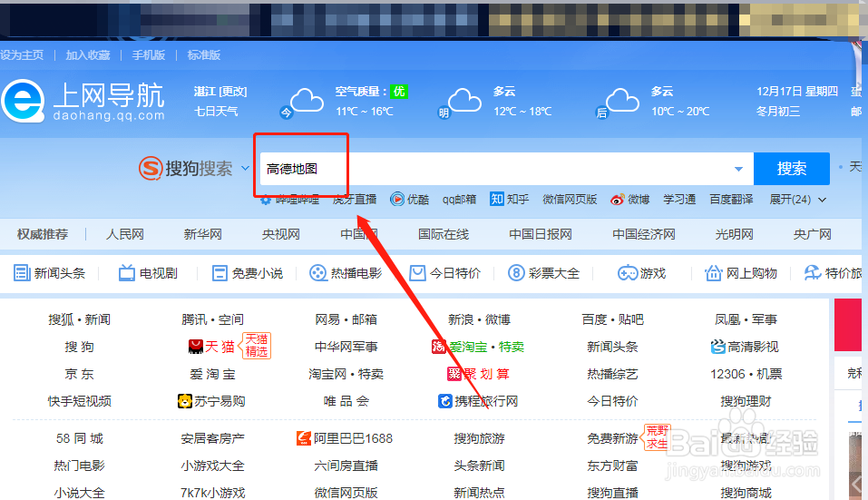Click [更改] to change city

point(233,92)
